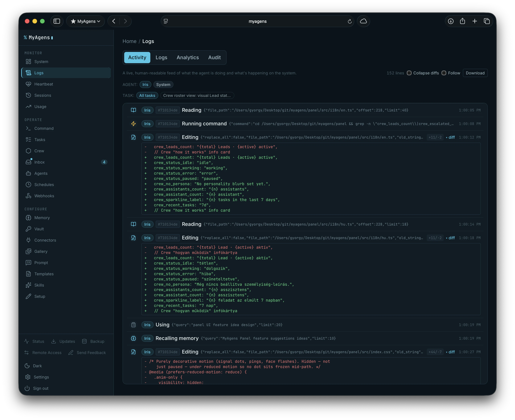
Task: Select the All tasks filter
Action: click(147, 96)
